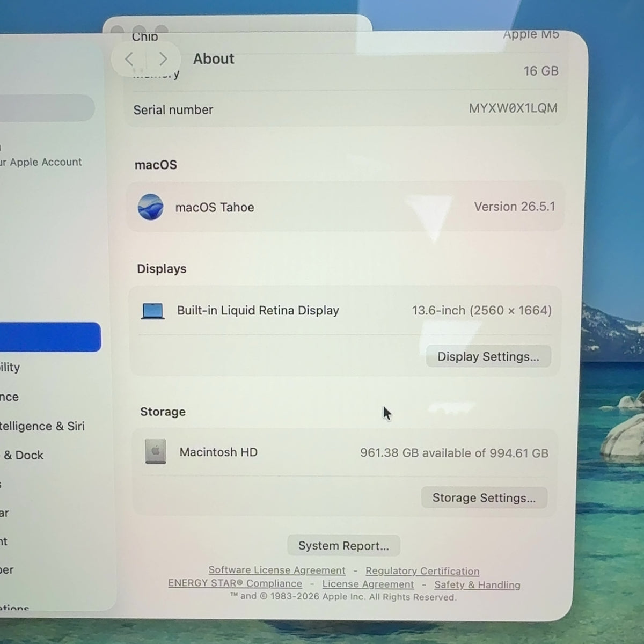644x644 pixels.
Task: Click the Macintosh HD drive icon
Action: 156,452
